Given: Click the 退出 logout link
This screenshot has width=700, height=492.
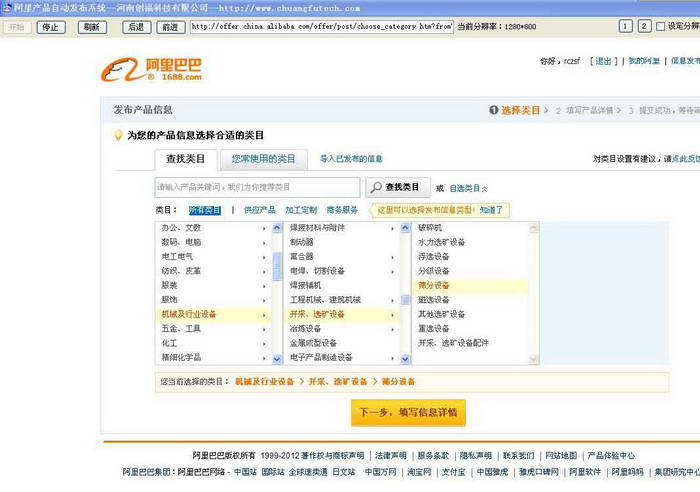Looking at the screenshot, I should coord(604,61).
